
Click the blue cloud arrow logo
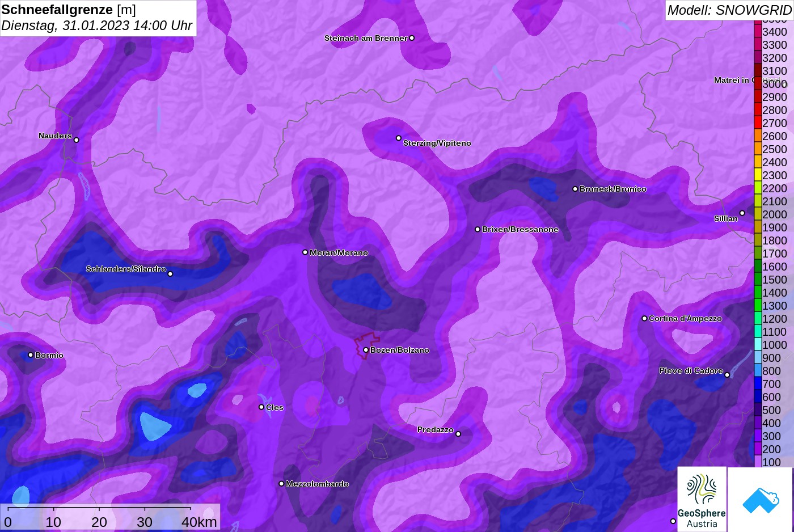click(x=761, y=500)
